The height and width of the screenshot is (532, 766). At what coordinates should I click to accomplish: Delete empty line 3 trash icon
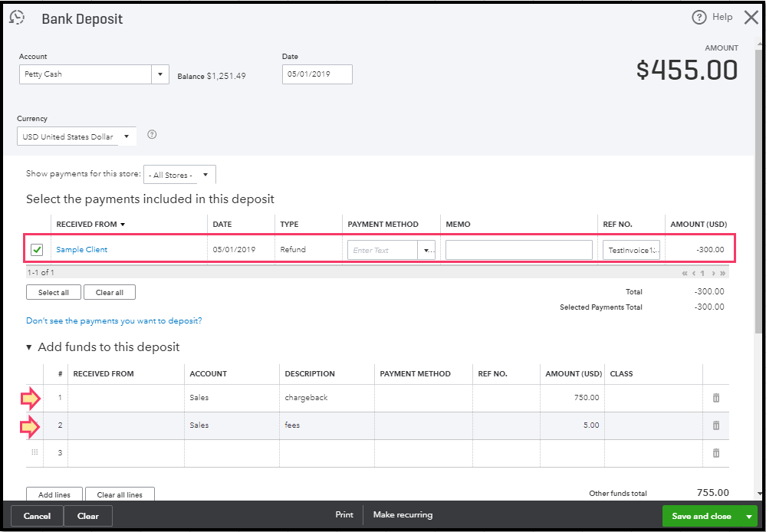tap(716, 453)
